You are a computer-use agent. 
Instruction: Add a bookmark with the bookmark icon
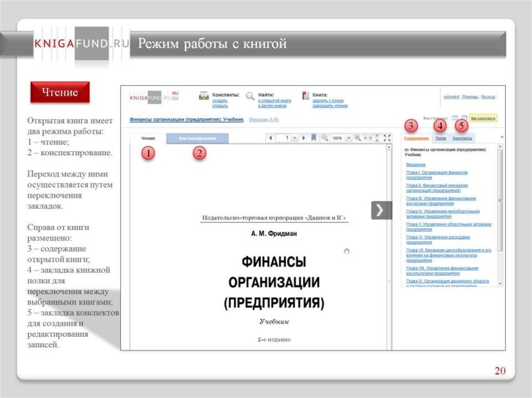[x=313, y=138]
